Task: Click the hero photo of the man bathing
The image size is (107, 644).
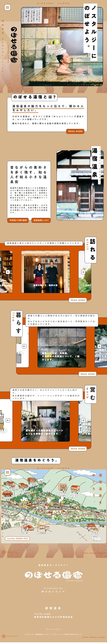Action: tap(62, 46)
